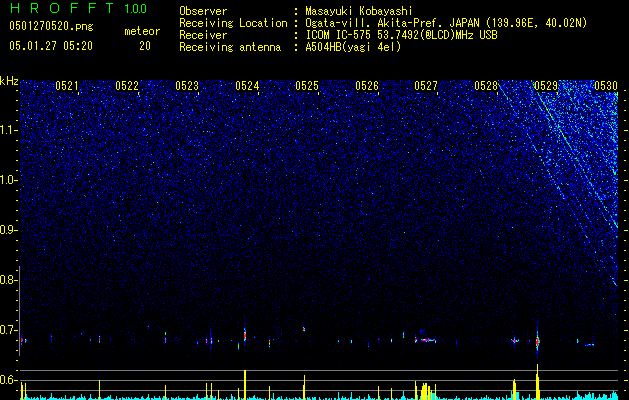Click the bright meteor echo below the 0524 marker

click(245, 335)
